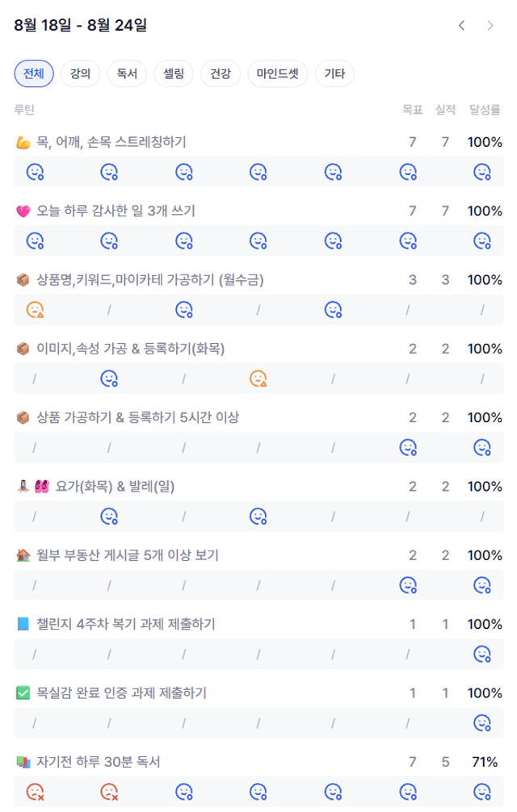Open the 독서 category tab

tap(127, 73)
